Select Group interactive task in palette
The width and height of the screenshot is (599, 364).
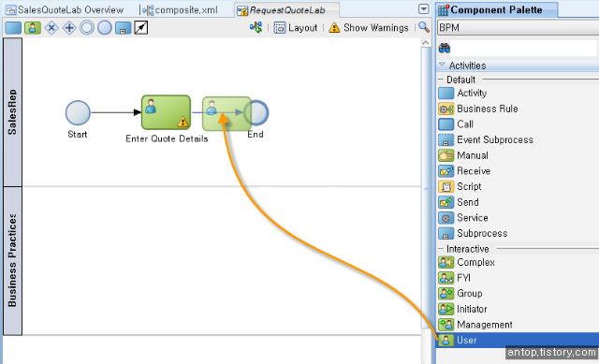(x=460, y=293)
